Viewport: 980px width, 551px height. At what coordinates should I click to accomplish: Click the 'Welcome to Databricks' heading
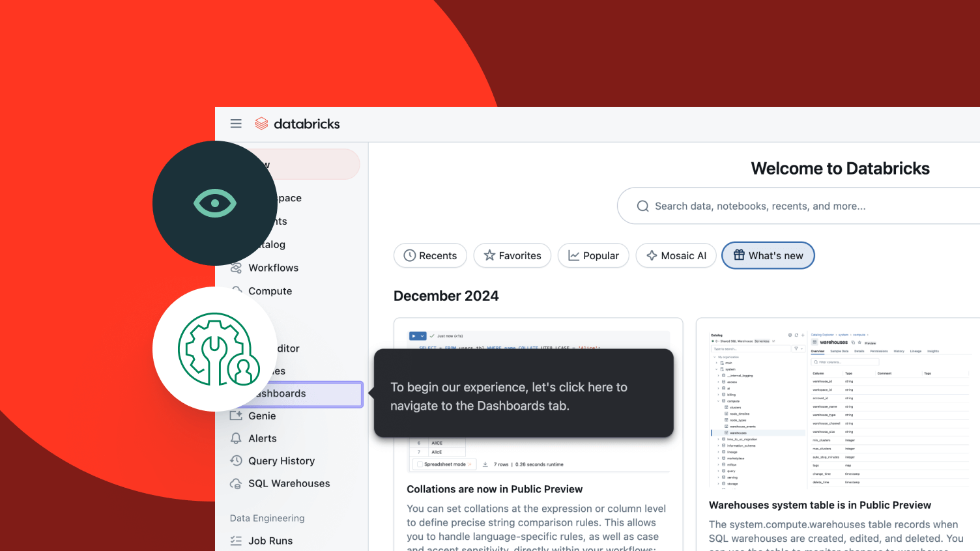[840, 169]
